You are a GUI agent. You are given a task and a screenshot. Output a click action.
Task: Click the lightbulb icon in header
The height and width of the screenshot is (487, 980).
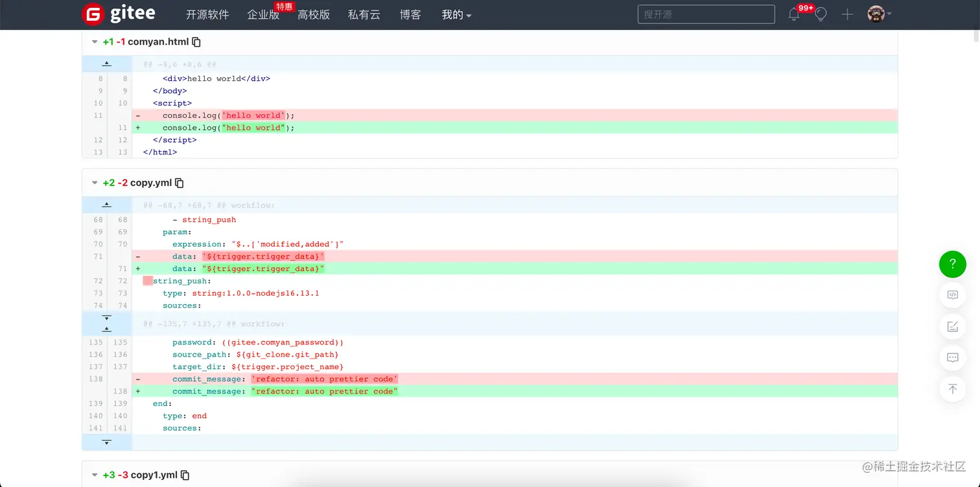[x=821, y=14]
